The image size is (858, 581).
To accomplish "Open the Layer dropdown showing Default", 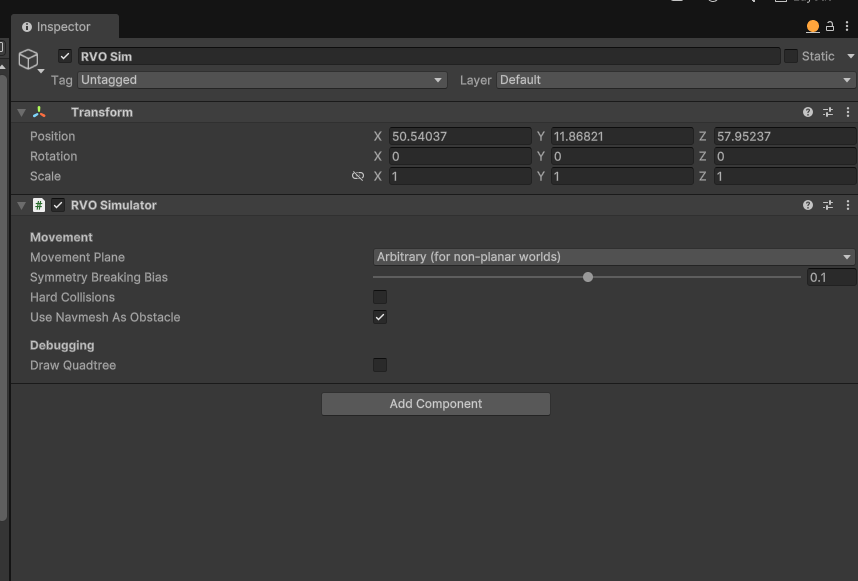I will [x=676, y=80].
